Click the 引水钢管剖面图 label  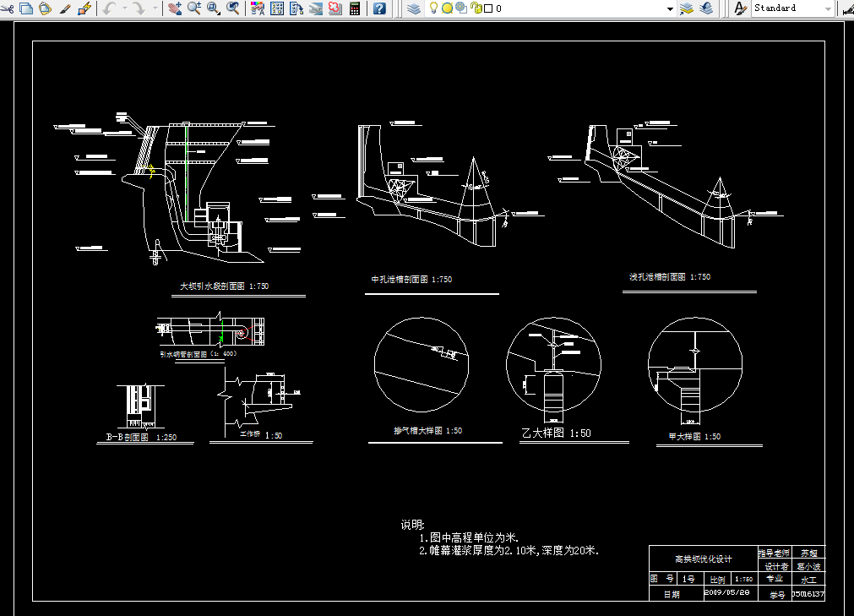pyautogui.click(x=199, y=354)
